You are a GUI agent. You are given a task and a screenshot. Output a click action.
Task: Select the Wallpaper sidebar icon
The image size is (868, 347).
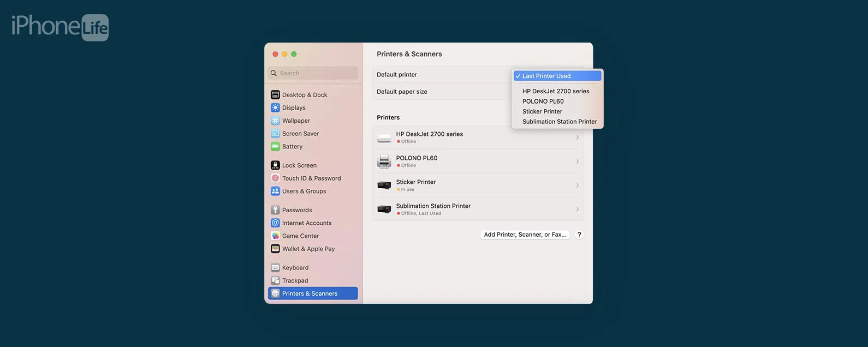click(276, 121)
